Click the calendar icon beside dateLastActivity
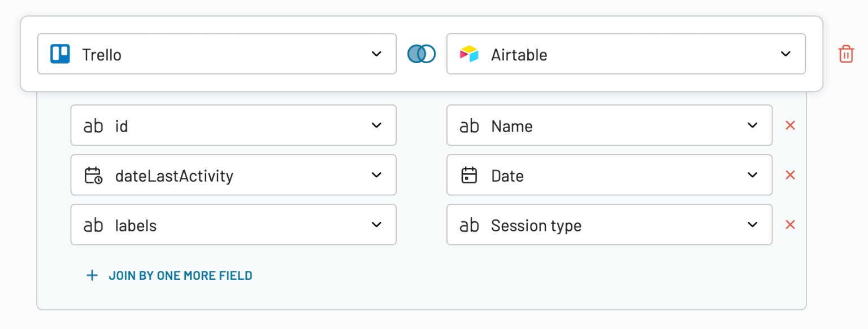This screenshot has width=868, height=329. pos(93,175)
